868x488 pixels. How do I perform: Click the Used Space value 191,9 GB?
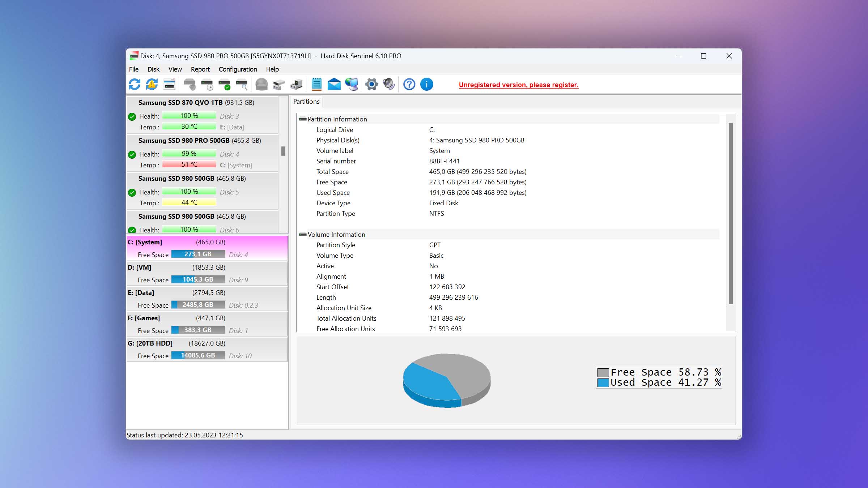(478, 193)
